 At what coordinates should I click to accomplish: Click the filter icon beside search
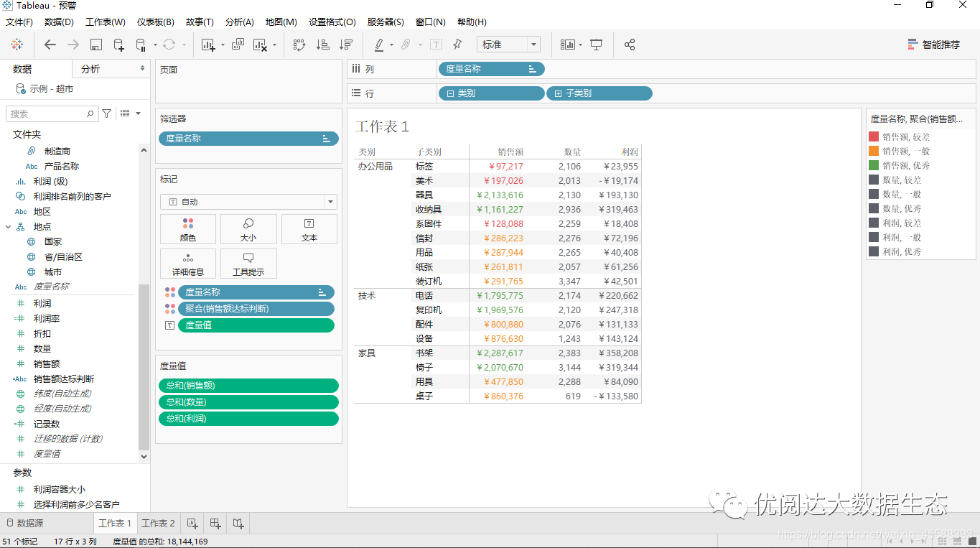point(107,113)
